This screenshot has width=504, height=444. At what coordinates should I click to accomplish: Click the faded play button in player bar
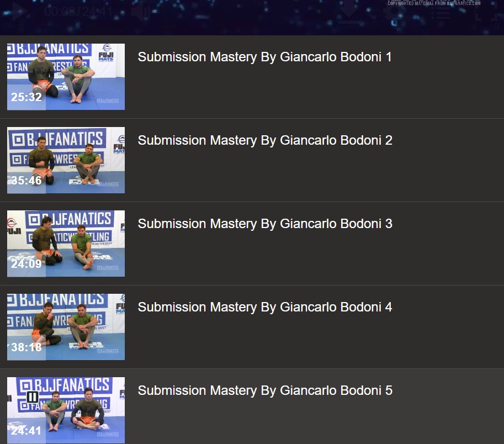(x=18, y=12)
